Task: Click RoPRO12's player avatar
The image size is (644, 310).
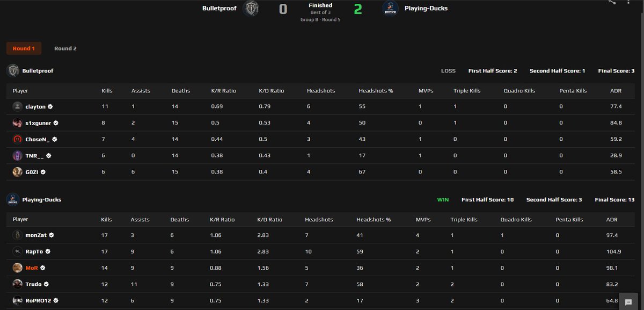Action: tap(18, 300)
